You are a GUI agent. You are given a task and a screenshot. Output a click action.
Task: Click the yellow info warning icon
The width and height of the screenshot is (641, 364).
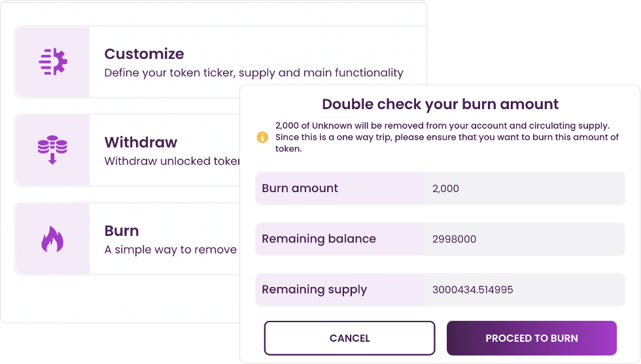click(x=262, y=137)
